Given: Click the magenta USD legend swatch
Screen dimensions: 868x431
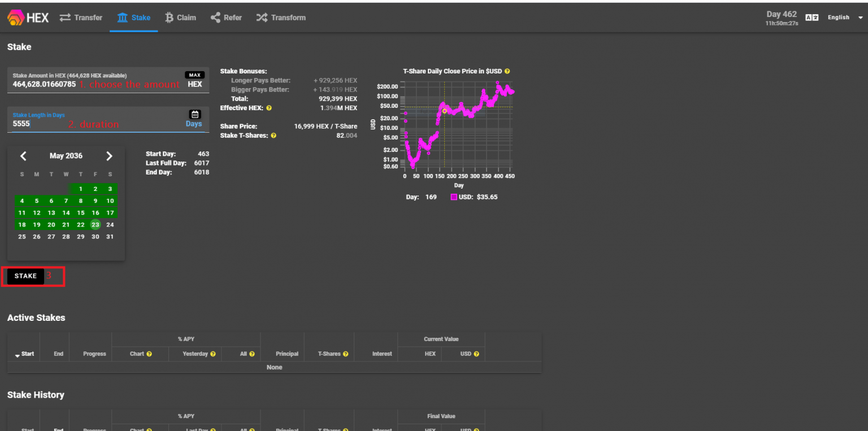Looking at the screenshot, I should pyautogui.click(x=454, y=197).
